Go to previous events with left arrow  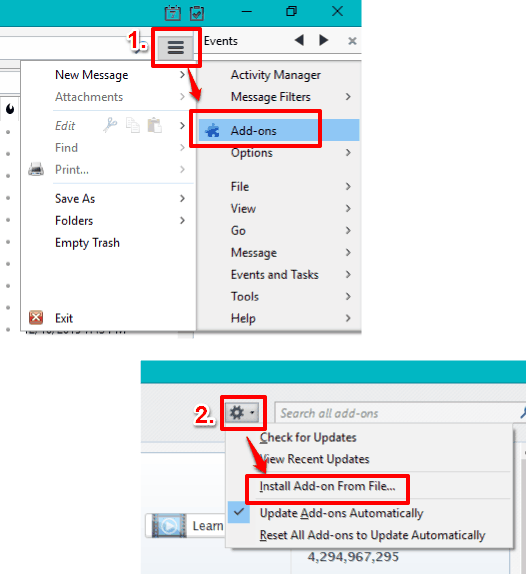[299, 40]
